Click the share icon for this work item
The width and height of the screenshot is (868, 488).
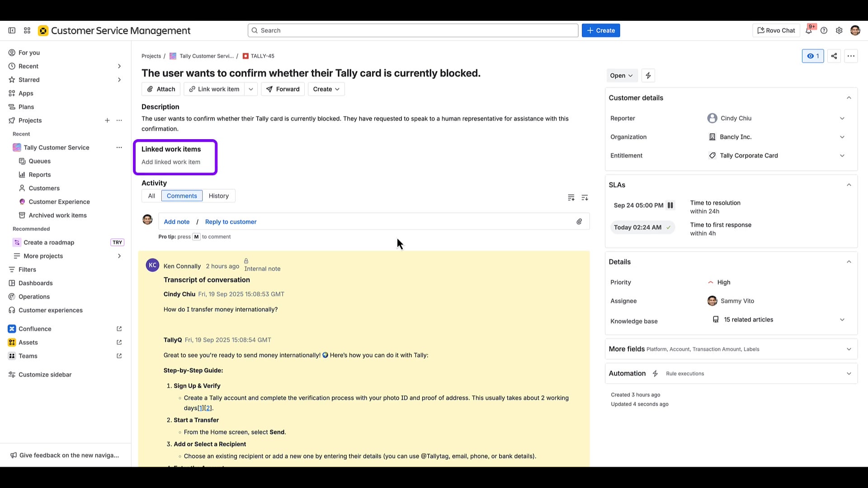pos(834,56)
